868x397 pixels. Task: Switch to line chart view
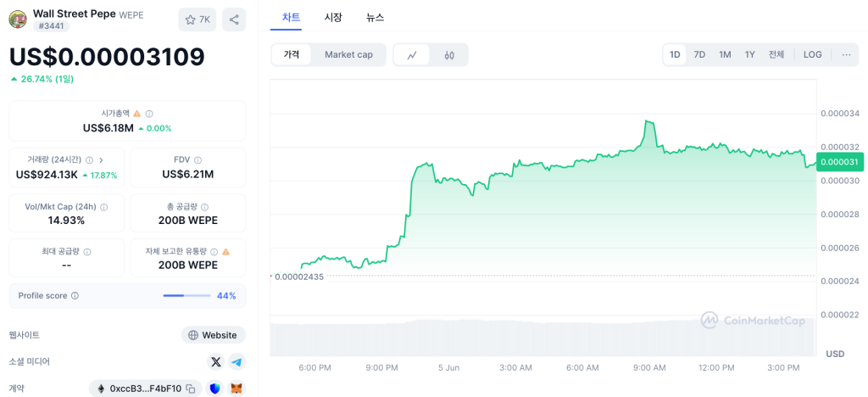(412, 55)
